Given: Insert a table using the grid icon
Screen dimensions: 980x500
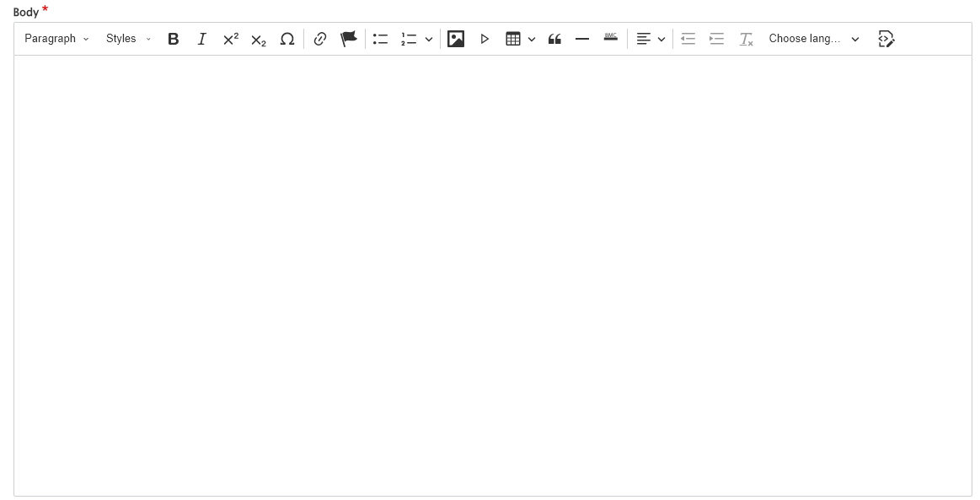Looking at the screenshot, I should click(x=513, y=39).
